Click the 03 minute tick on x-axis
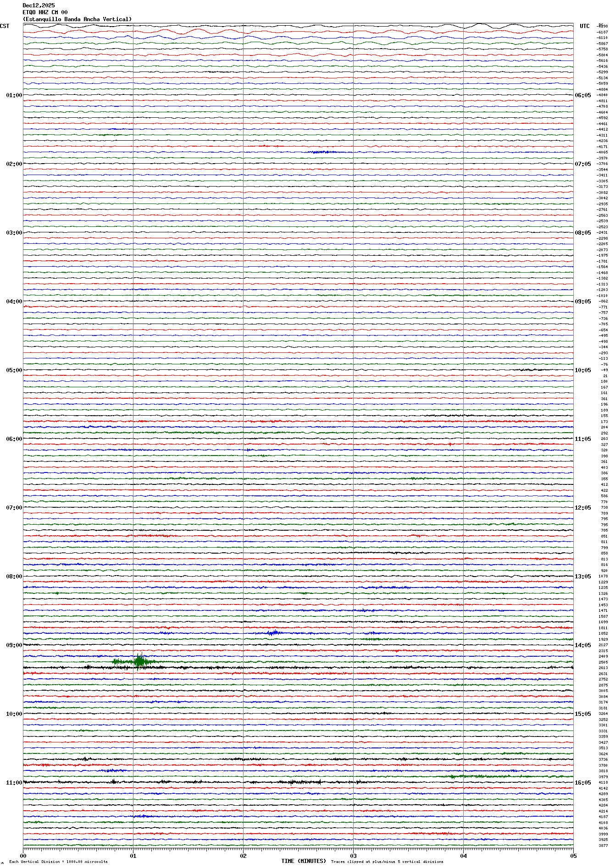610x868 pixels. [353, 856]
